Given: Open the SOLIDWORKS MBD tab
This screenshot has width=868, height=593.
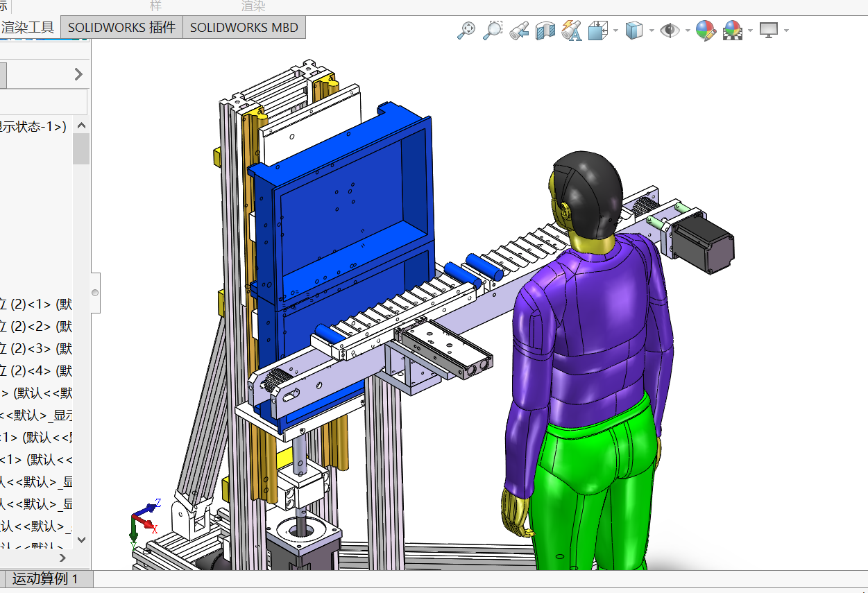Looking at the screenshot, I should 244,28.
